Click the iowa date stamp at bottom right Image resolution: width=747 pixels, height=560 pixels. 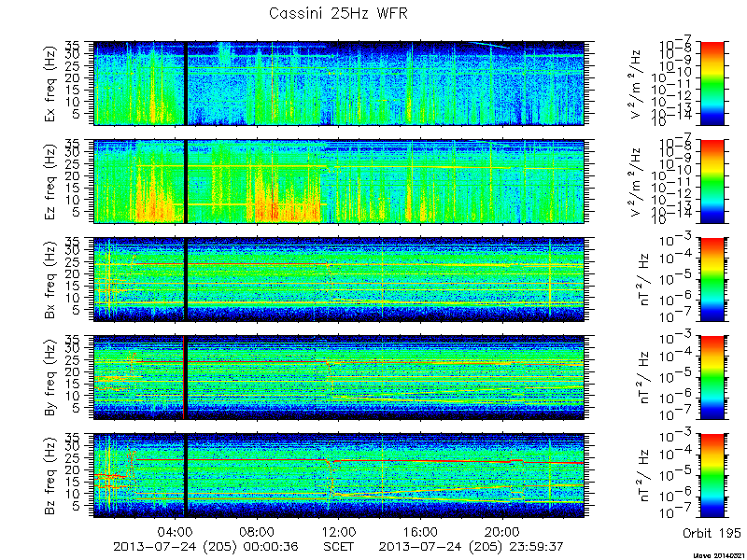(717, 555)
